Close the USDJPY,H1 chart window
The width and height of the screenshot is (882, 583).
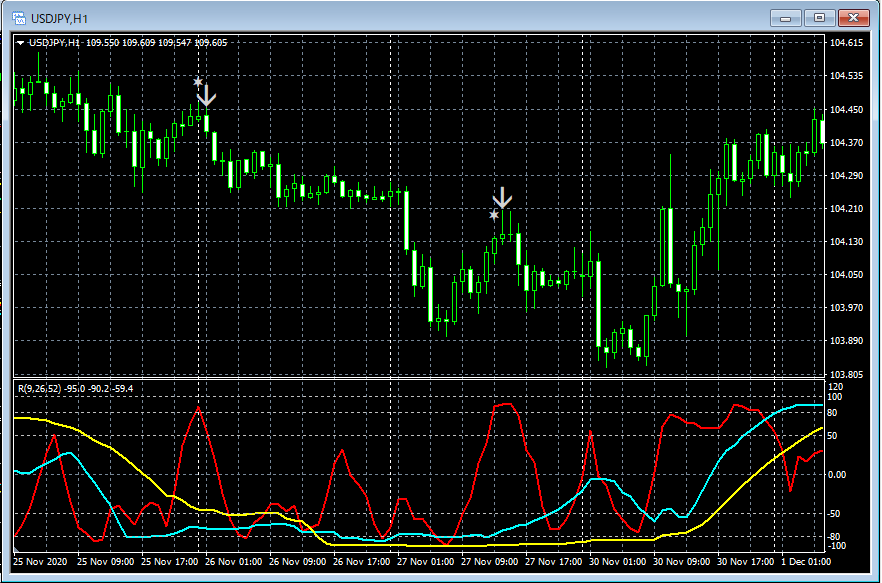tap(853, 19)
